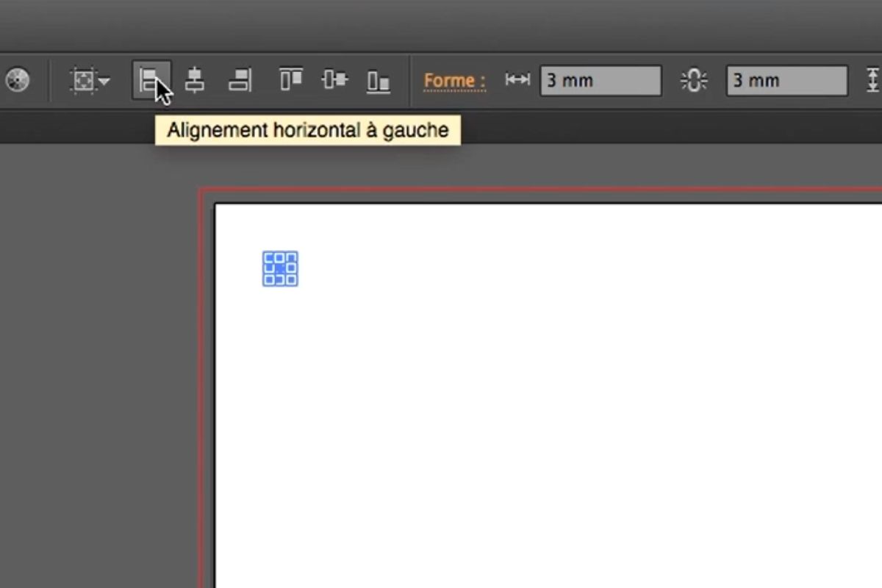Viewport: 882px width, 588px height.
Task: Click the 3 mm field after the link icon
Action: 787,81
